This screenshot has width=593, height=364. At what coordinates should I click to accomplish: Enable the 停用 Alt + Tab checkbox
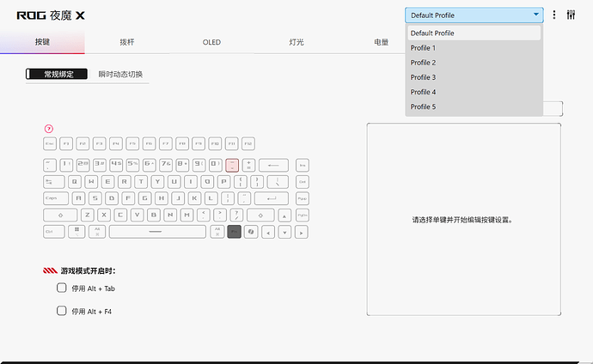point(62,288)
